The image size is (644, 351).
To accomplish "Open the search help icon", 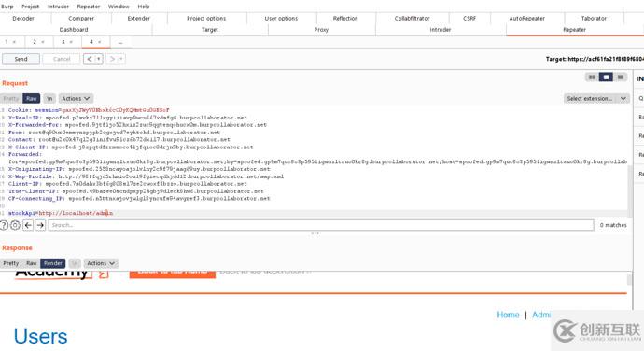I will click(4, 225).
